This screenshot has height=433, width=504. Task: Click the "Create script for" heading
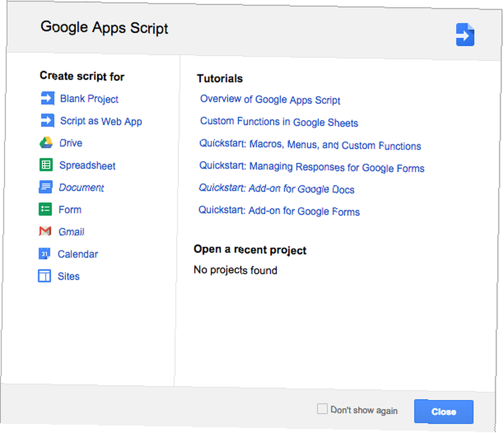[x=82, y=76]
